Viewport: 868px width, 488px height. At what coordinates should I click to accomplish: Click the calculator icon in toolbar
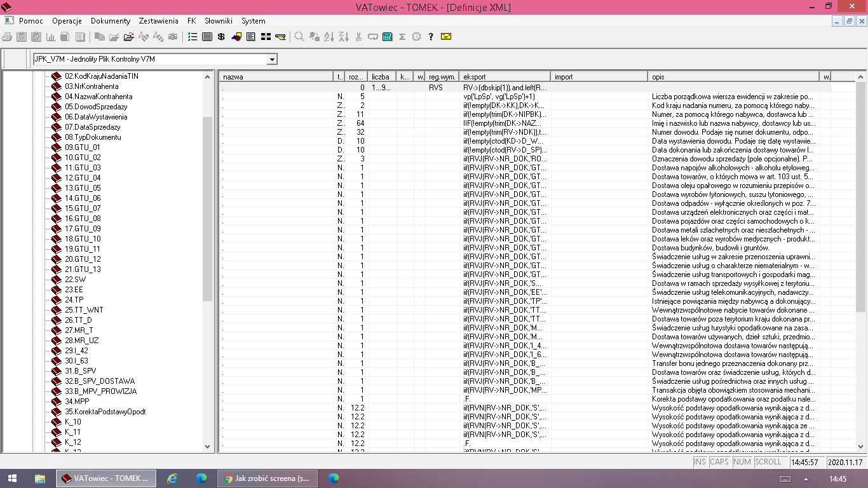pyautogui.click(x=388, y=37)
